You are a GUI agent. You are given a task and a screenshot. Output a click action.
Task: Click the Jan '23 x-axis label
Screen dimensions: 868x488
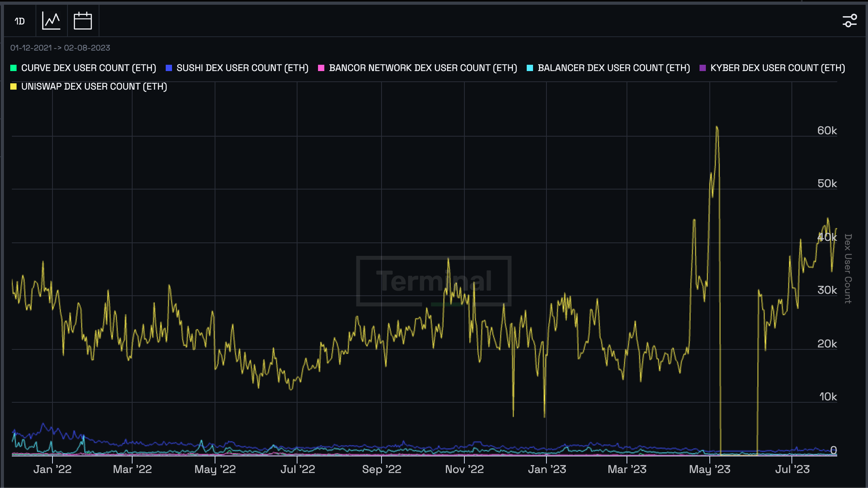pos(547,469)
